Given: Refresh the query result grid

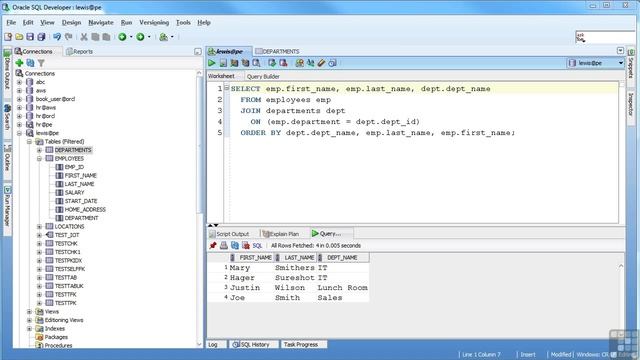Looking at the screenshot, I should 235,245.
